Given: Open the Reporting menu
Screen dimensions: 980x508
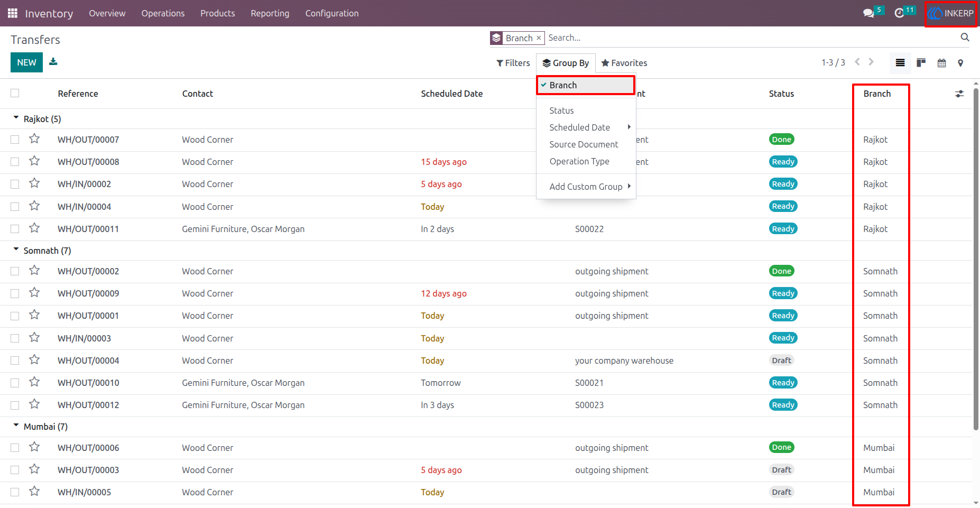Looking at the screenshot, I should coord(270,13).
